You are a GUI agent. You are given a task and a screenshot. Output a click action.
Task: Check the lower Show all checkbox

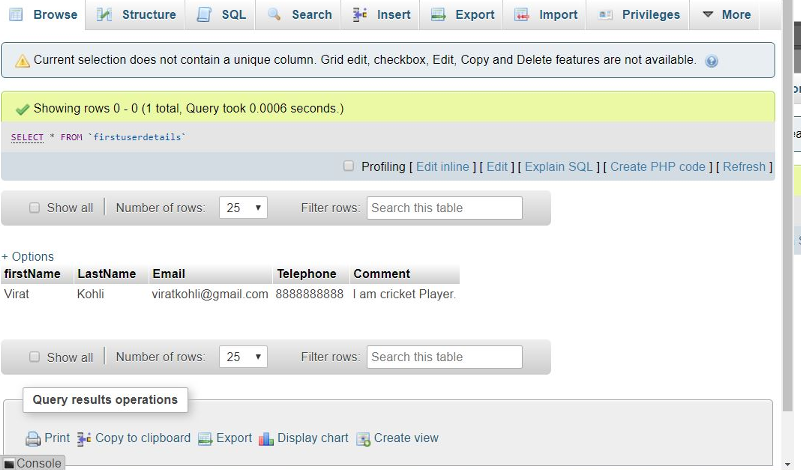tap(34, 357)
